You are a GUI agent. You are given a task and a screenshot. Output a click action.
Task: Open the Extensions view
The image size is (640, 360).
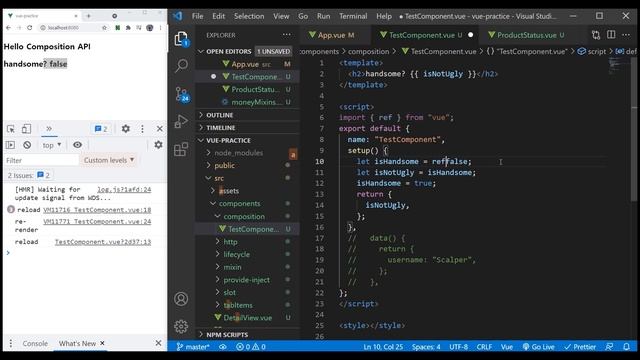tap(181, 149)
